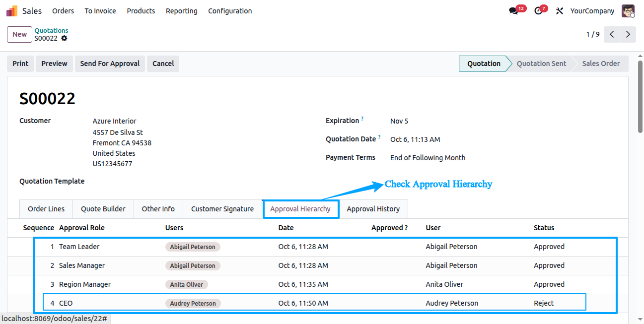Open the chat messages icon
This screenshot has width=644, height=324.
tap(513, 11)
